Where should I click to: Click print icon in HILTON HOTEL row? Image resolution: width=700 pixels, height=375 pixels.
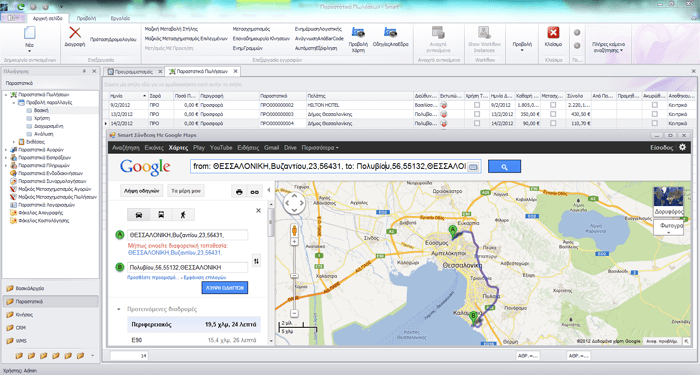(x=444, y=105)
